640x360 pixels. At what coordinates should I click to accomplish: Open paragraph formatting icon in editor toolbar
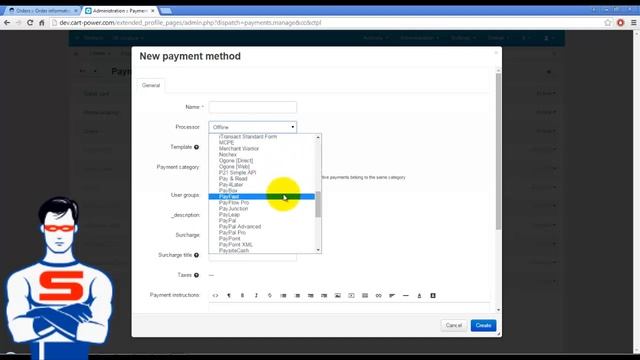(x=229, y=296)
